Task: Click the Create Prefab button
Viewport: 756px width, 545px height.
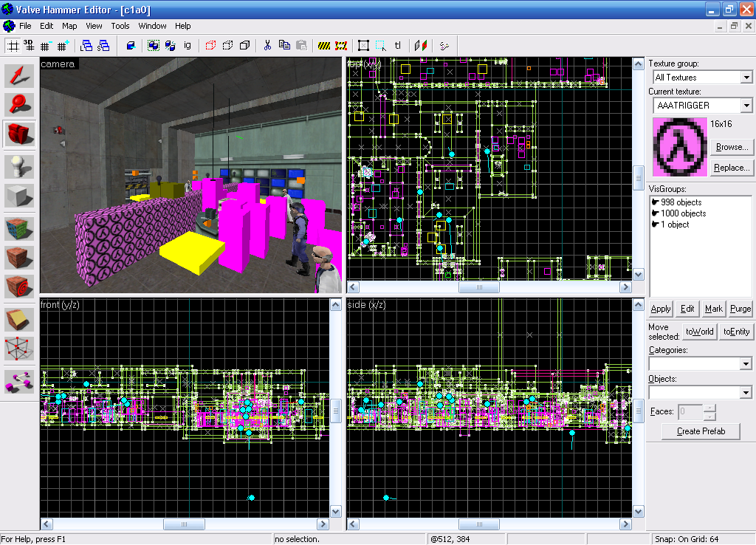Action: [x=700, y=431]
